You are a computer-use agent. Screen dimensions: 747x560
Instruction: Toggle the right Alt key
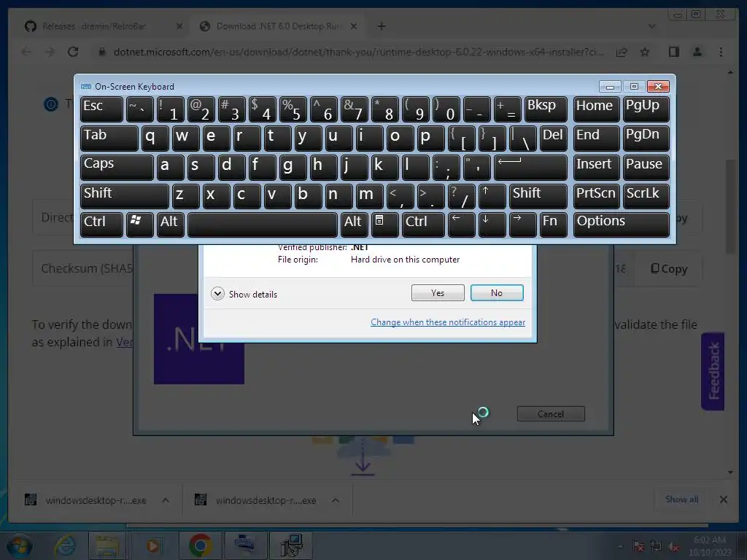354,225
